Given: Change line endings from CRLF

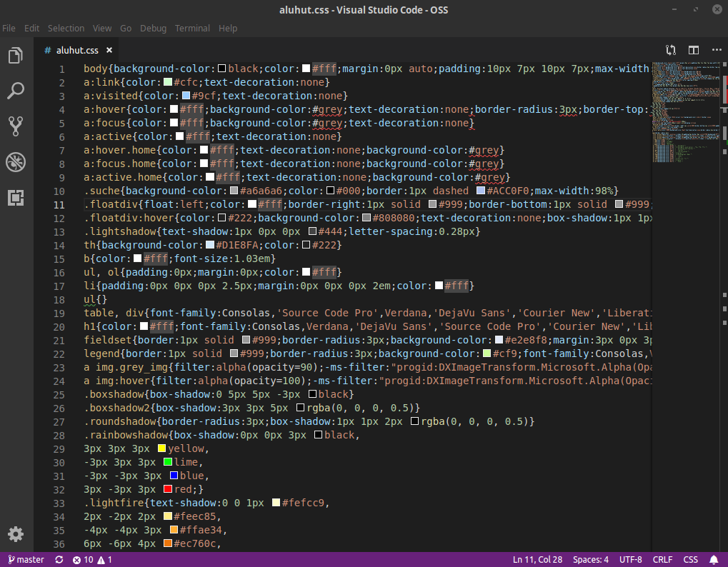Looking at the screenshot, I should (662, 560).
